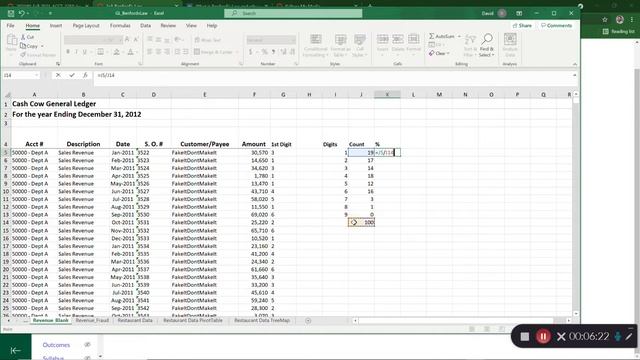
Task: Click the AutoSum sigma button
Action: [x=442, y=36]
